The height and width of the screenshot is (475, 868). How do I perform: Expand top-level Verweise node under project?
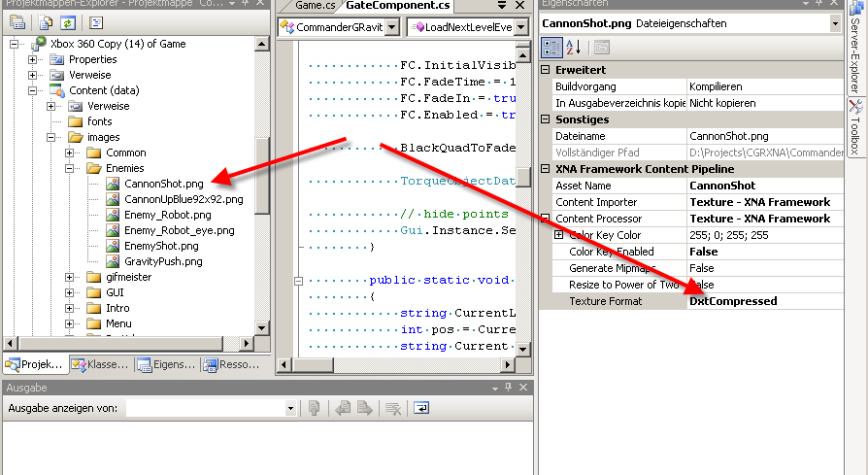33,75
